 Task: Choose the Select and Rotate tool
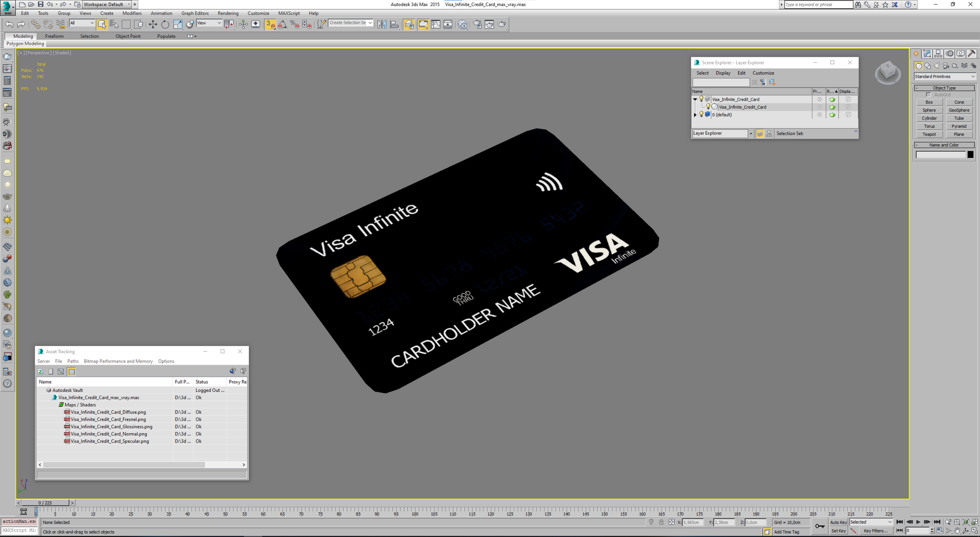(165, 24)
